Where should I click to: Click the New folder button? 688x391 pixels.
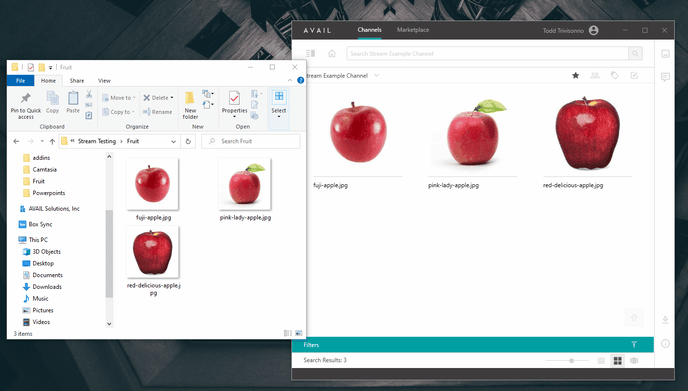pos(190,105)
